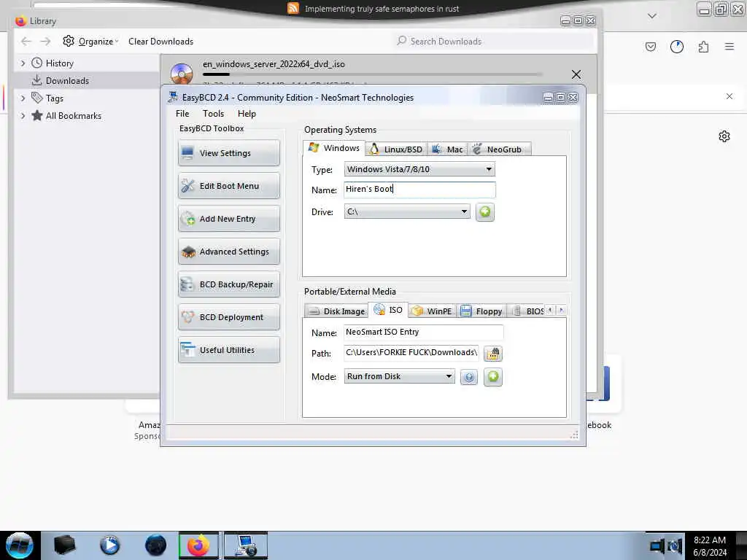
Task: Open the Windows Start button
Action: click(19, 545)
